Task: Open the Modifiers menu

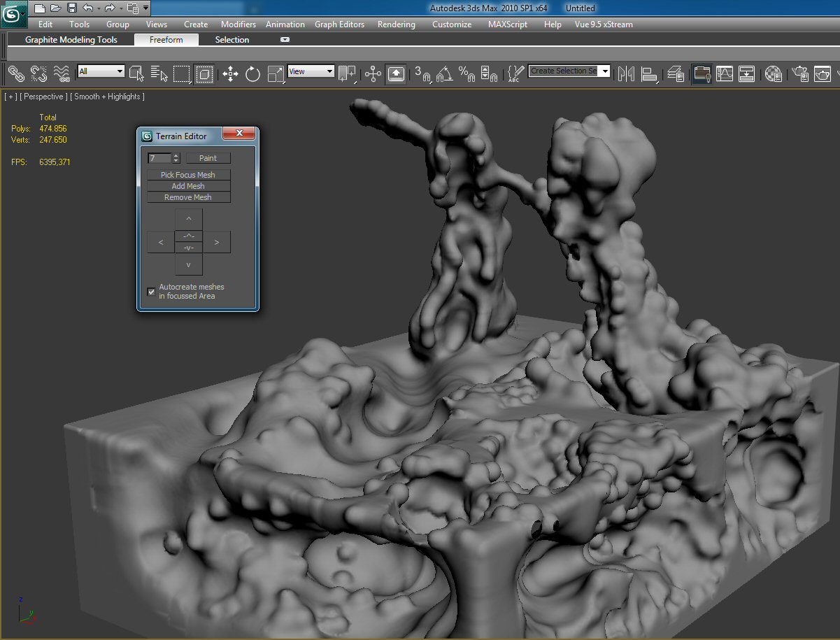Action: point(238,24)
